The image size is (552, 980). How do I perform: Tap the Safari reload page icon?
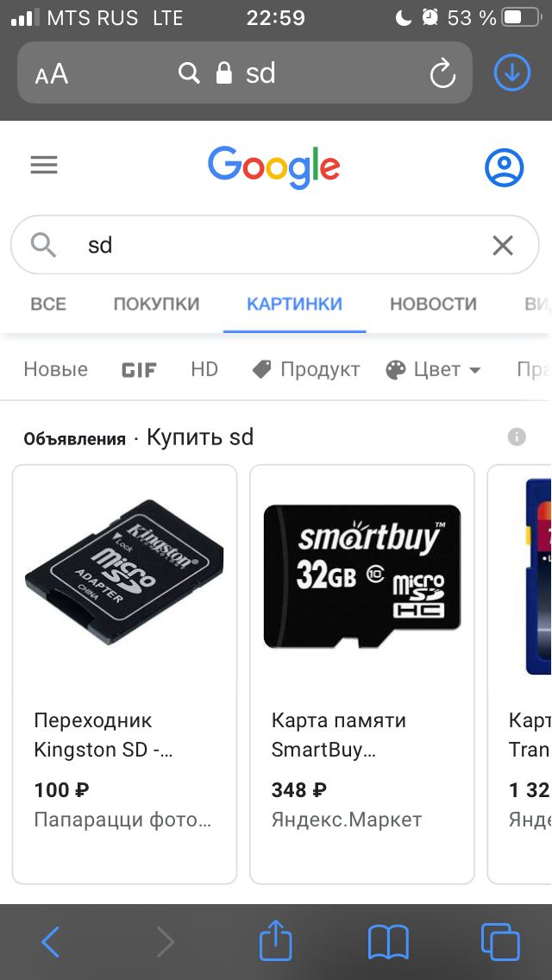tap(442, 73)
